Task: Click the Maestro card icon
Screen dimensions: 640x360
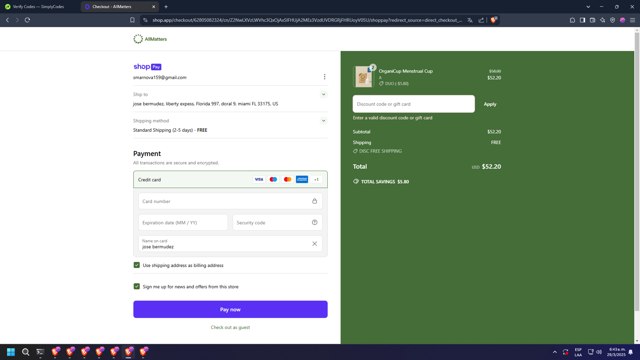Action: [x=273, y=180]
